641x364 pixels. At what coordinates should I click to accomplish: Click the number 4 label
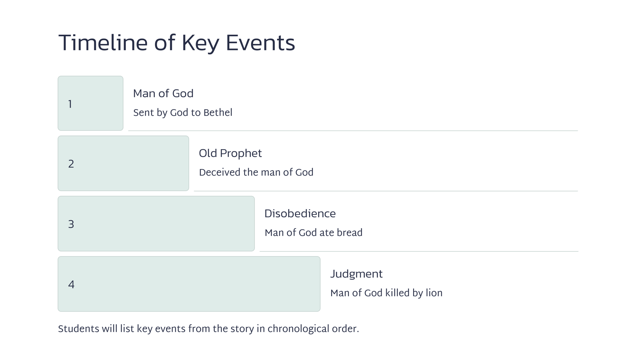[x=71, y=285]
